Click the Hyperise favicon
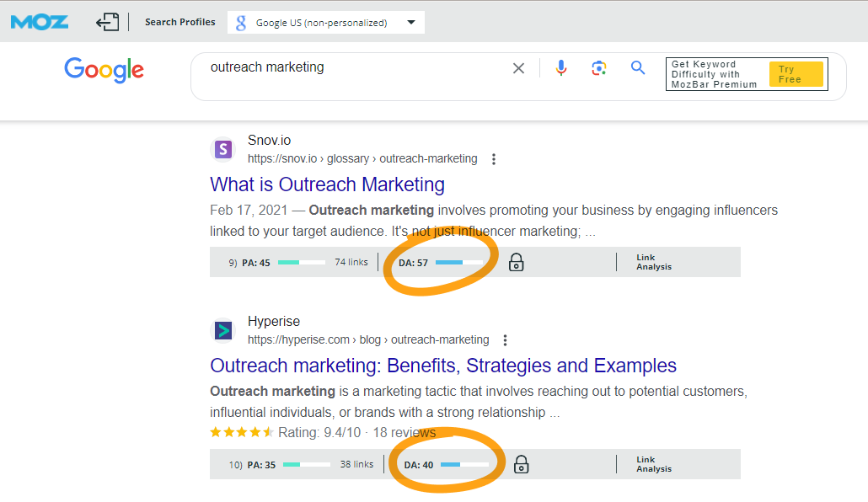Viewport: 868px width, 502px height. pos(222,331)
